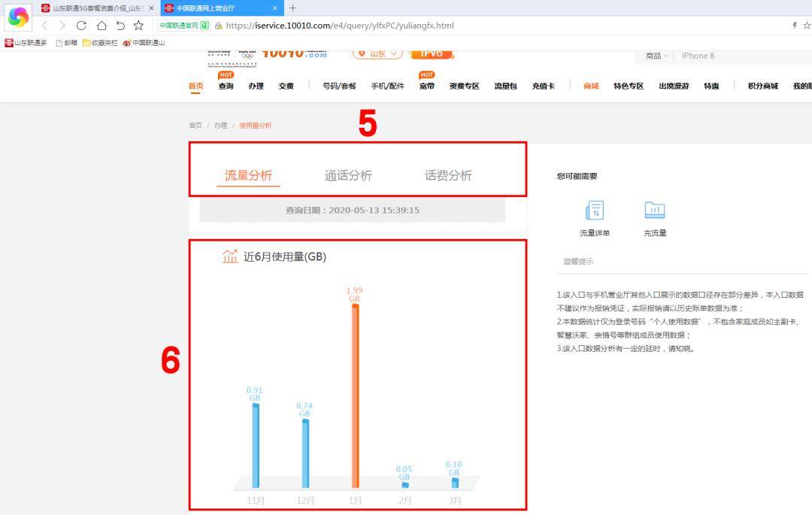Select the 通话分析 tab
This screenshot has height=515, width=812.
[x=349, y=175]
